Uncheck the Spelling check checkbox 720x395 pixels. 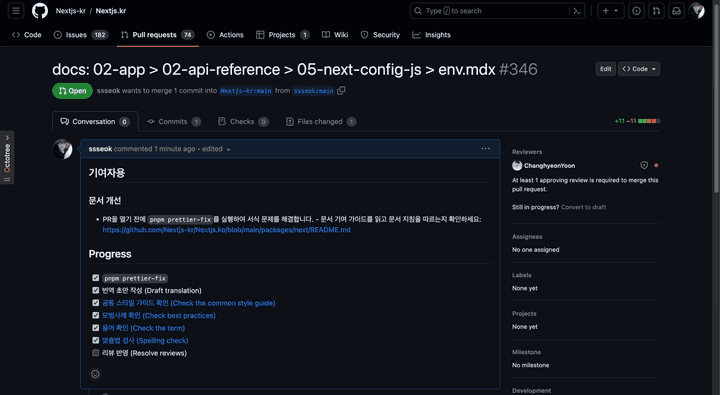click(x=96, y=340)
